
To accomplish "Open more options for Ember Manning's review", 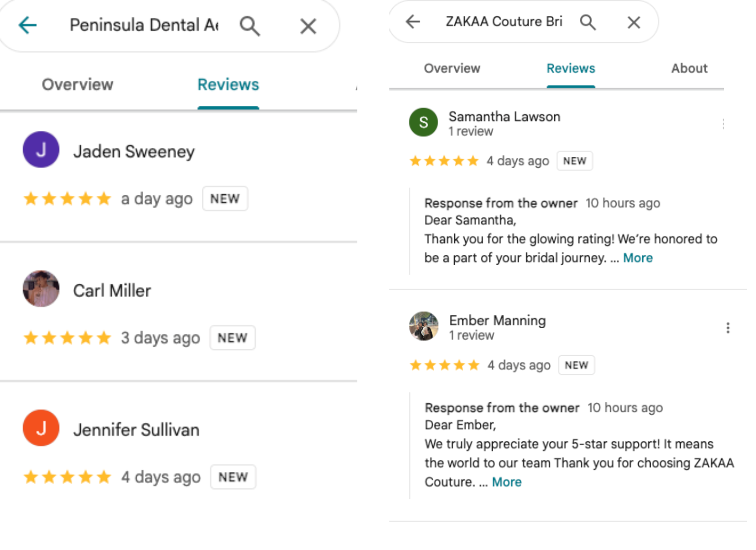I will (x=728, y=328).
